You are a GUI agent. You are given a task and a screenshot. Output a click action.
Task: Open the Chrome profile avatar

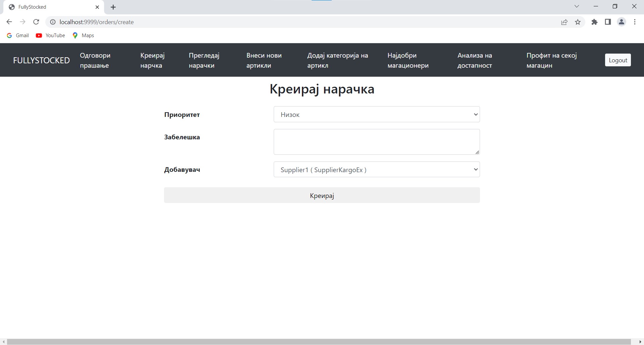622,22
